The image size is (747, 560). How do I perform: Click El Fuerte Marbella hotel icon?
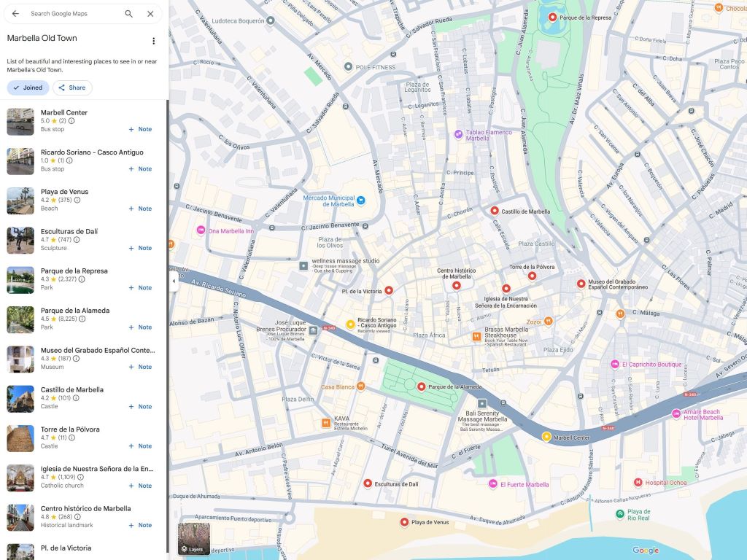[493, 484]
